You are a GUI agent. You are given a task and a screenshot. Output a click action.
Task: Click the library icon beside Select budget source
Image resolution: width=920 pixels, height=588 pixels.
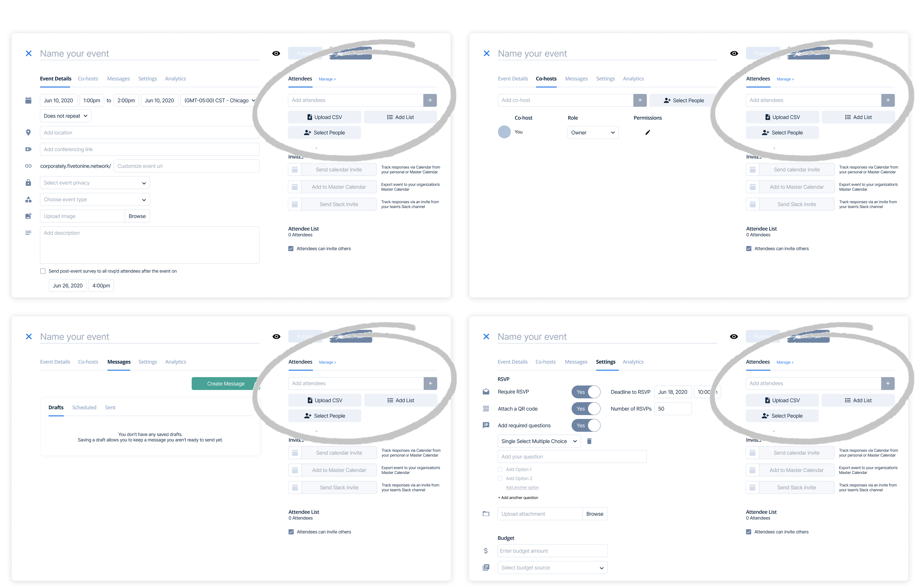[x=486, y=567]
